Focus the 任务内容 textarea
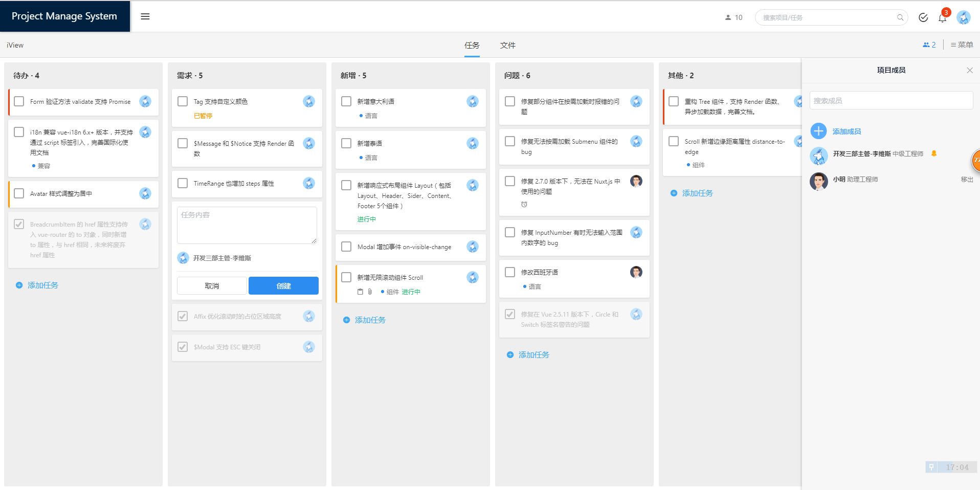Screen dimensions: 980x490 click(247, 225)
